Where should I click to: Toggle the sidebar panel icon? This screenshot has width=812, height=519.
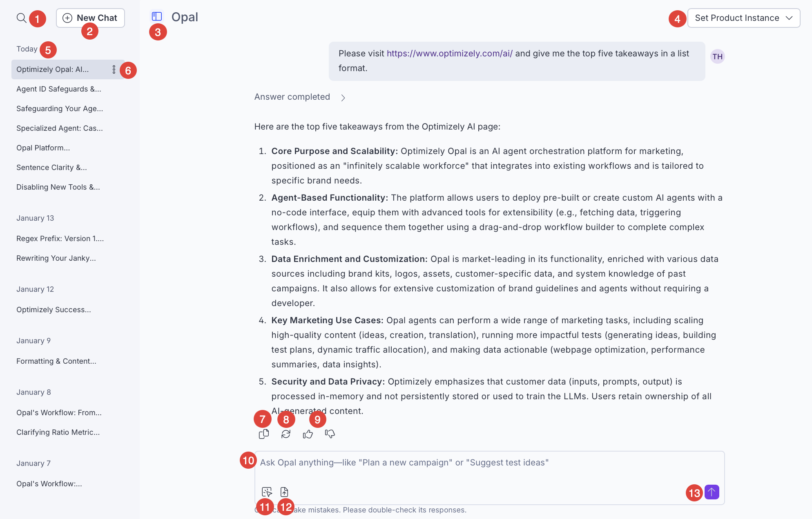point(157,16)
